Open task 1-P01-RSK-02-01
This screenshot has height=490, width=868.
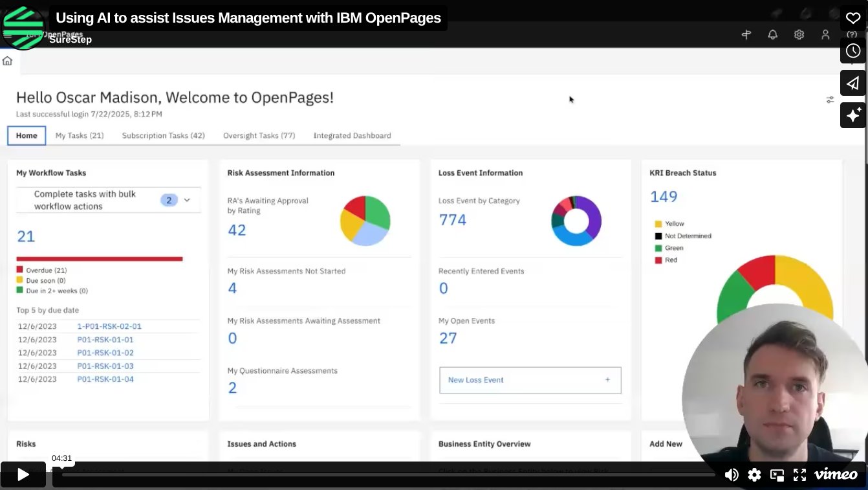pyautogui.click(x=109, y=326)
